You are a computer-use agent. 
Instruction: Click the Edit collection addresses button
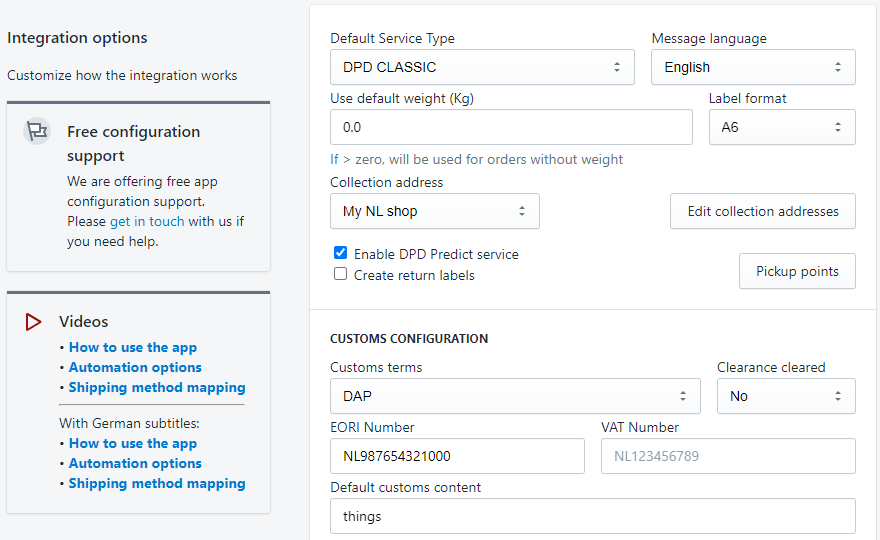tap(763, 211)
